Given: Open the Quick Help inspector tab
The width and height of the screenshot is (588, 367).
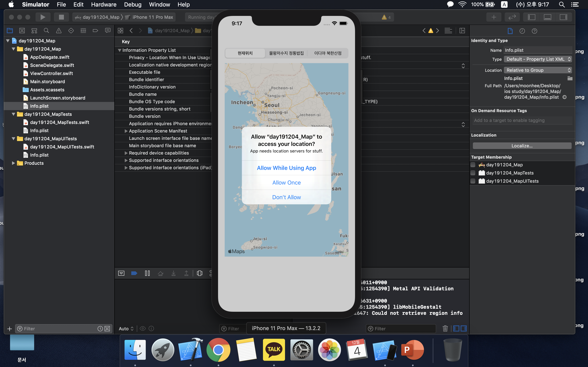Looking at the screenshot, I should 534,31.
